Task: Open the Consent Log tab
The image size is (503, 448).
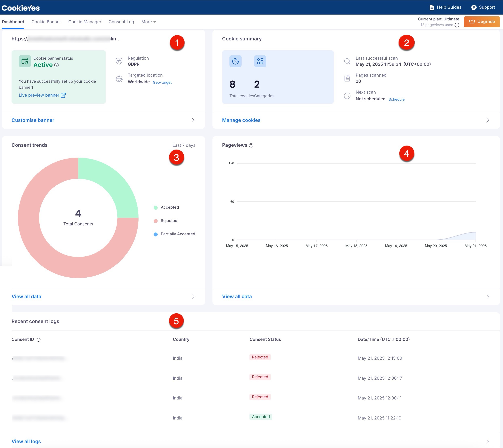Action: point(121,22)
